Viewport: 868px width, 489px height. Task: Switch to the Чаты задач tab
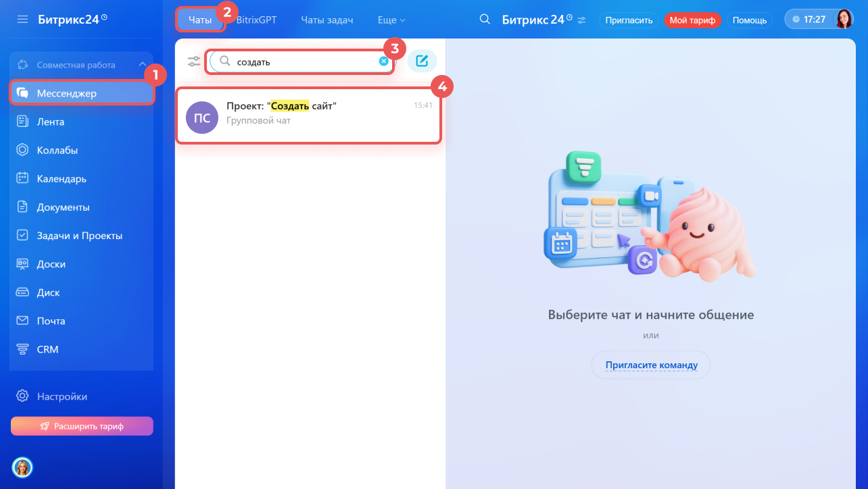(327, 20)
